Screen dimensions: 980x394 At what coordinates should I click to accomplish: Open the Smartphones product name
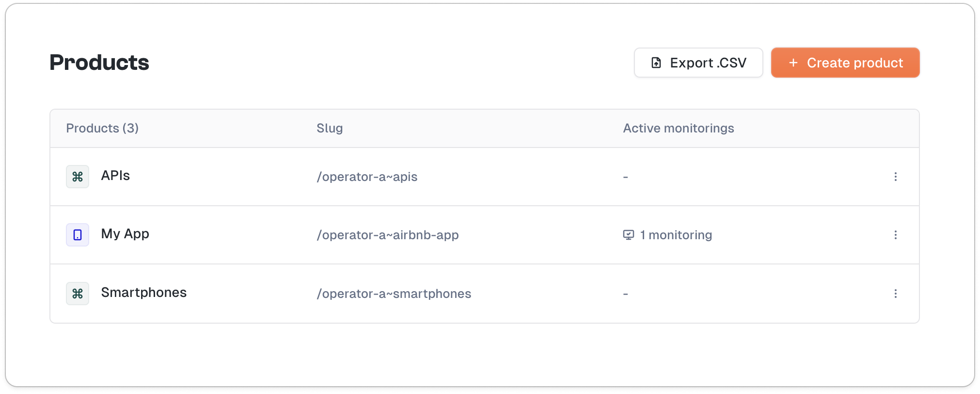pos(143,293)
